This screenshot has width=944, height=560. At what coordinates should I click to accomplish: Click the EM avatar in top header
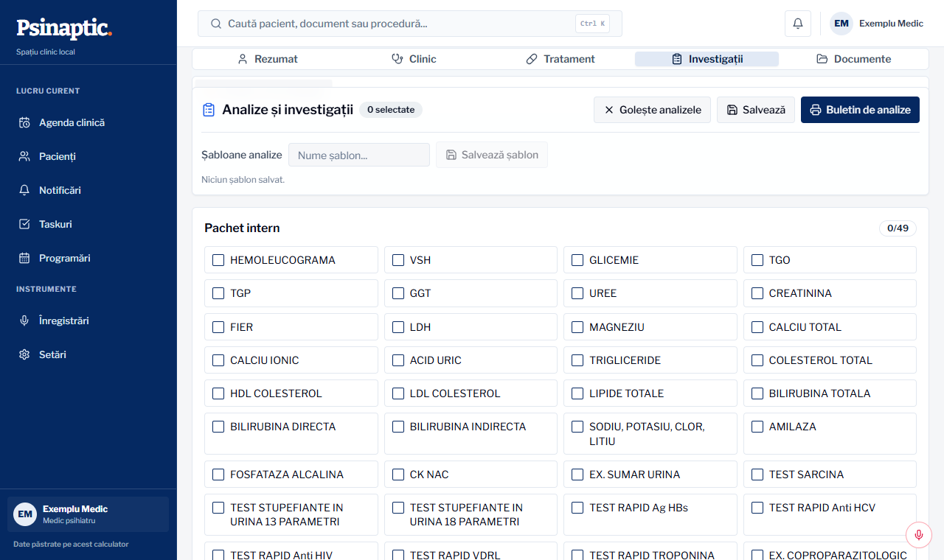tap(841, 24)
